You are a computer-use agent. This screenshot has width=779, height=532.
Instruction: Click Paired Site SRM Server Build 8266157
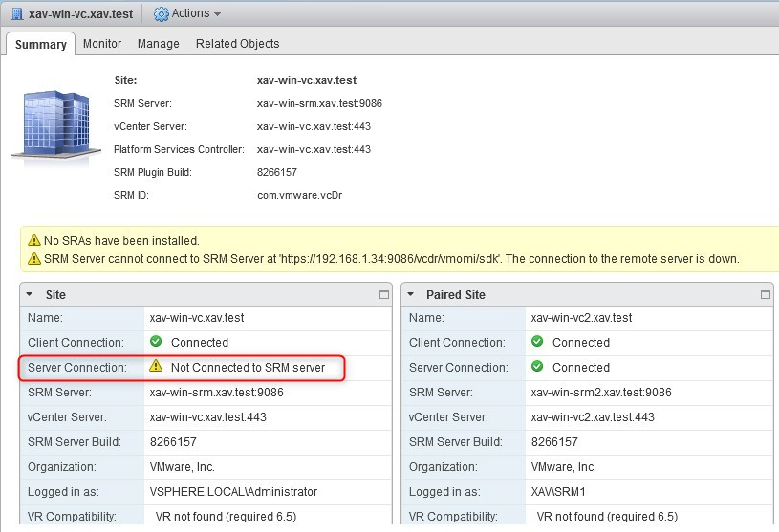[554, 441]
